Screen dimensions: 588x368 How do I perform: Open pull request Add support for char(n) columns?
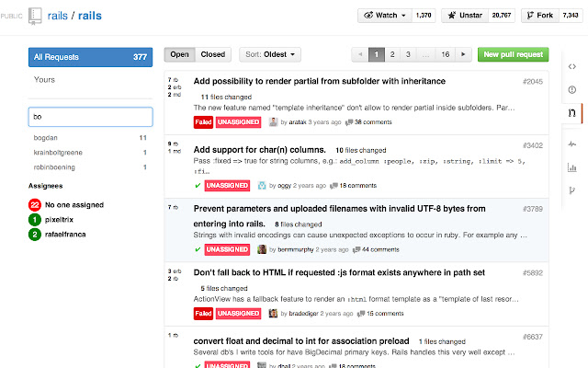pyautogui.click(x=259, y=150)
